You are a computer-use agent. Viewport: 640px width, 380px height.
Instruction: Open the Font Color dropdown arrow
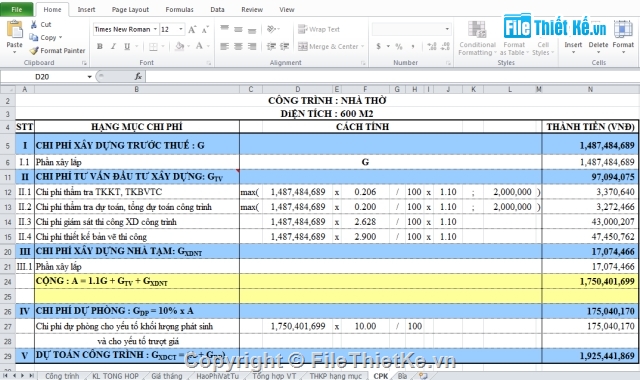(x=208, y=46)
